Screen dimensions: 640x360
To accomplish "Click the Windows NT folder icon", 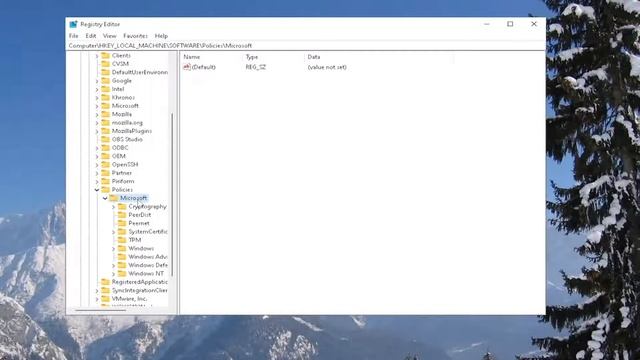I will click(x=122, y=273).
